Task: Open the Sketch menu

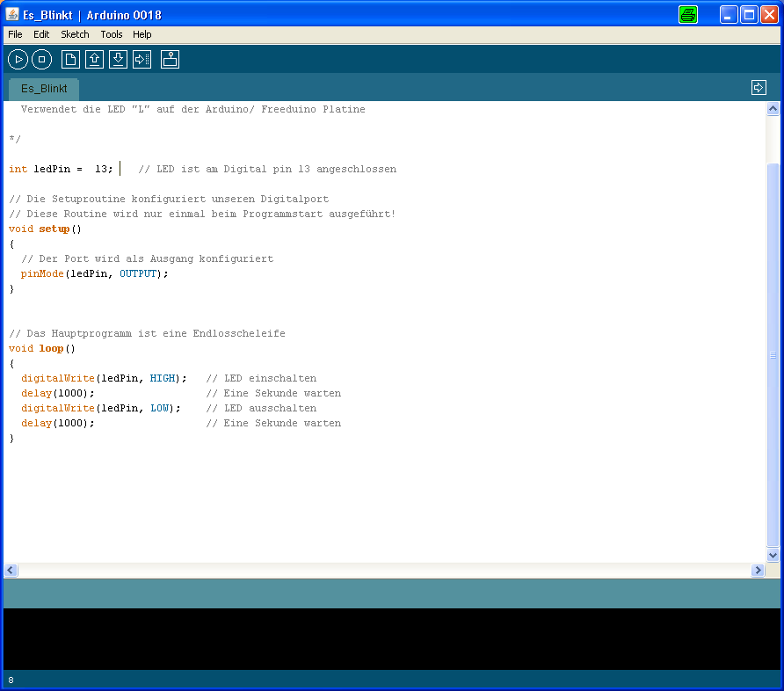Action: tap(75, 34)
